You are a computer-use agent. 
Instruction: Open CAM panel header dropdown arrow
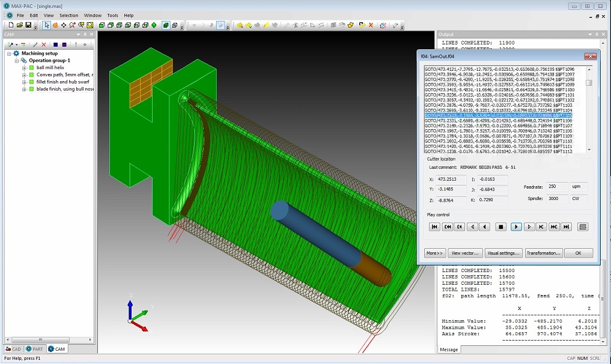coord(78,34)
